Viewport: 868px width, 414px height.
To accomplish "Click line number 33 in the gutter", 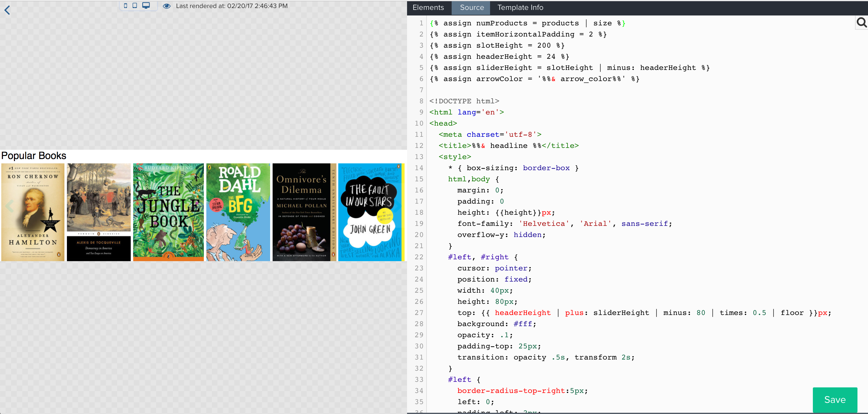I will tap(419, 379).
